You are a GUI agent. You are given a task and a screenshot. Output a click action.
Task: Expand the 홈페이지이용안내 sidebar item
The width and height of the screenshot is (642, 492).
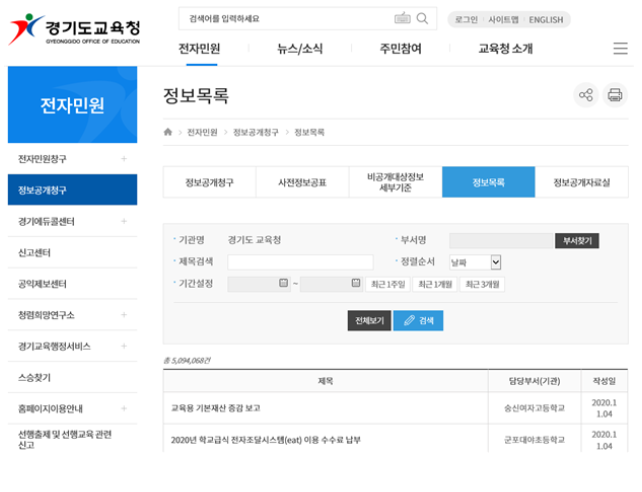click(124, 408)
